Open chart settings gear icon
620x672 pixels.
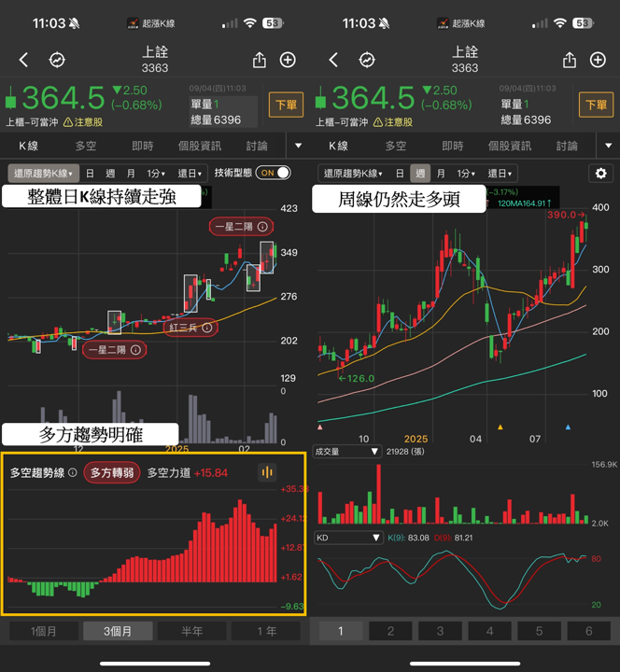(x=601, y=174)
